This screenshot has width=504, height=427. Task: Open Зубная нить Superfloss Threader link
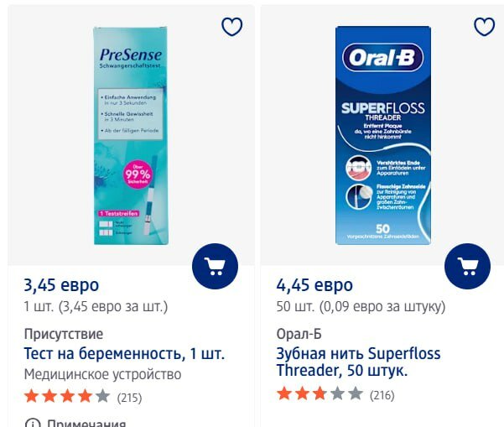[x=358, y=362]
